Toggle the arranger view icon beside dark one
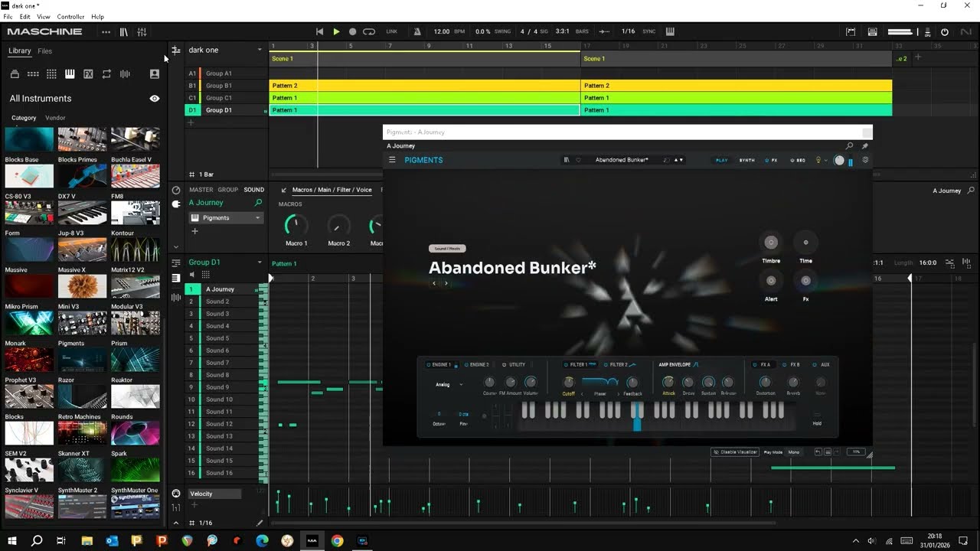980x551 pixels. (x=175, y=50)
